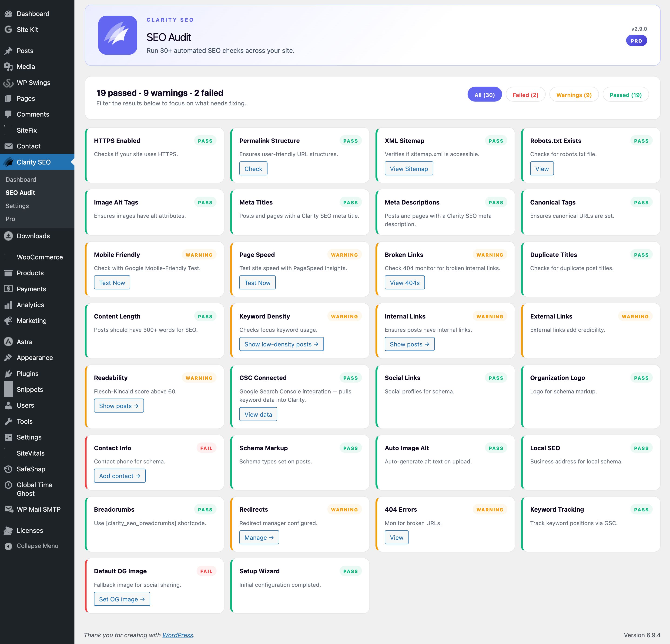Click View button under 404 Errors
The width and height of the screenshot is (670, 644).
point(396,537)
